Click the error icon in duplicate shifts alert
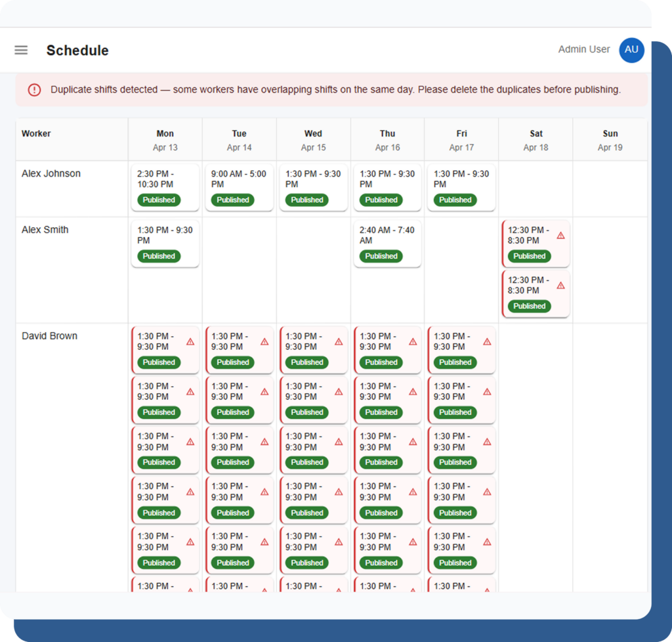The width and height of the screenshot is (672, 642). [x=35, y=90]
